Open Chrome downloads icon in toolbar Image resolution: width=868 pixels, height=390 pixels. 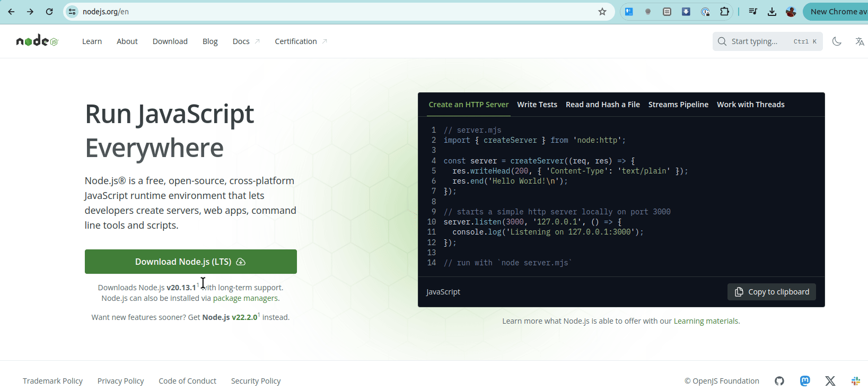click(x=772, y=12)
